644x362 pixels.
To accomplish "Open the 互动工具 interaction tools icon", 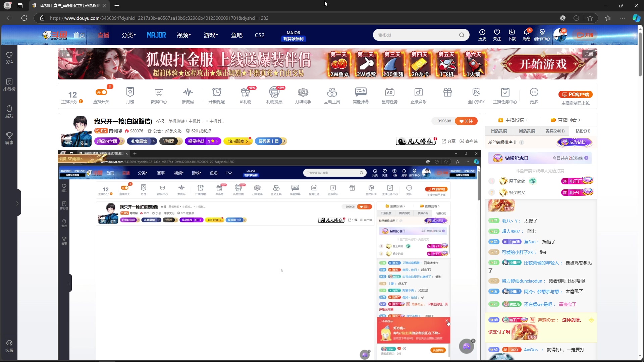I will (x=332, y=95).
